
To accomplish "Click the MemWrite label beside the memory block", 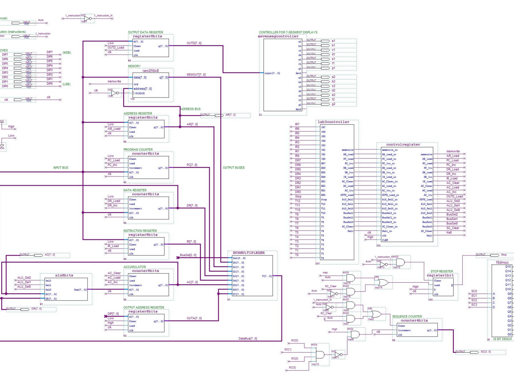I will [114, 81].
